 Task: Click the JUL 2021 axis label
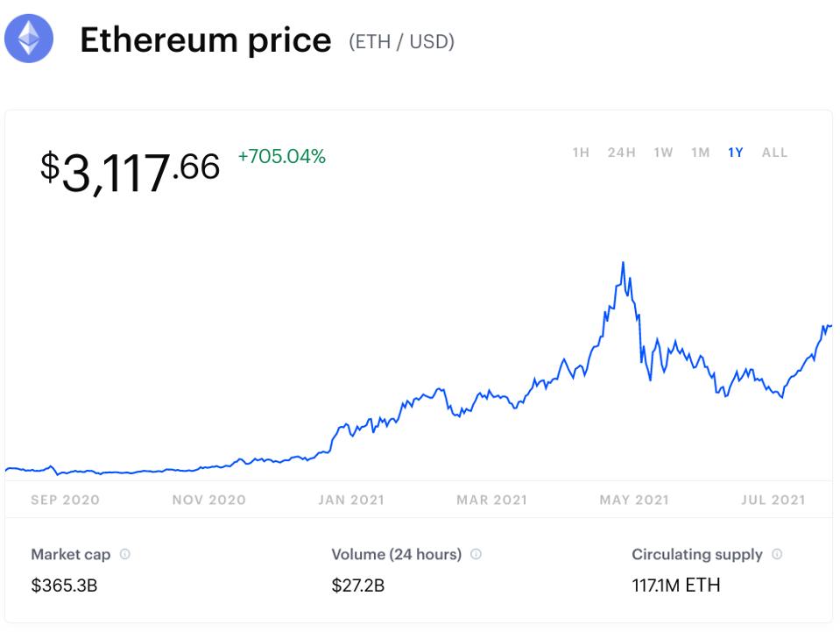pyautogui.click(x=773, y=500)
